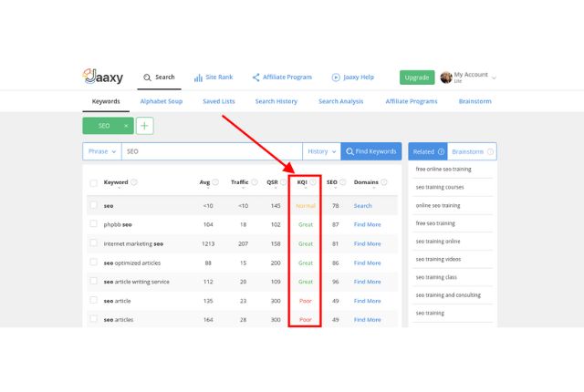The image size is (584, 392).
Task: Click the Search link in seo row
Action: point(363,206)
